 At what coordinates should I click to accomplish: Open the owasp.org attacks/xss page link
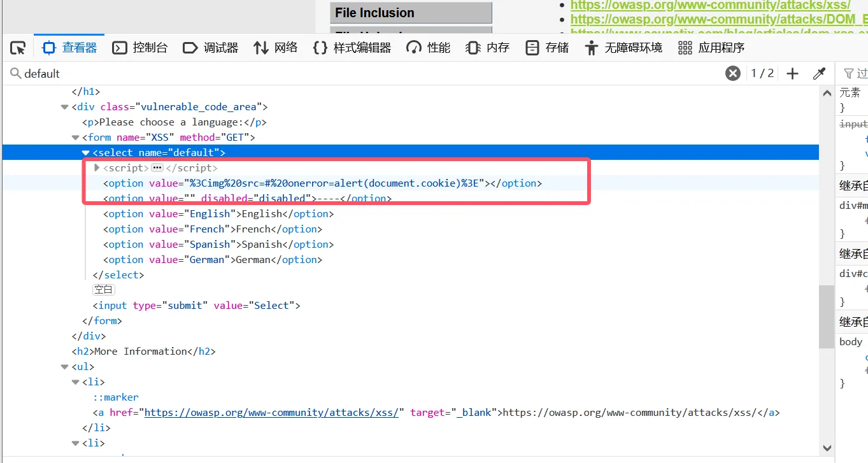710,5
